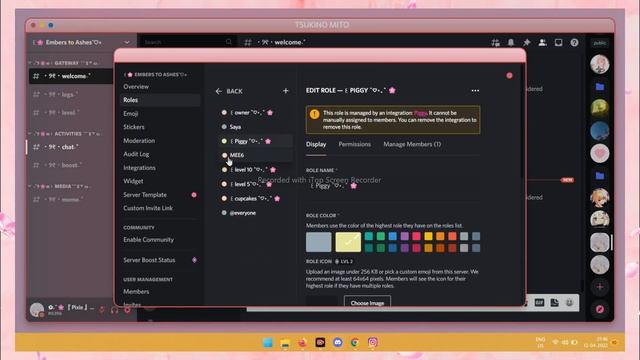Open the second blue server folder
Viewport: 640px width, 360px height.
[600, 176]
